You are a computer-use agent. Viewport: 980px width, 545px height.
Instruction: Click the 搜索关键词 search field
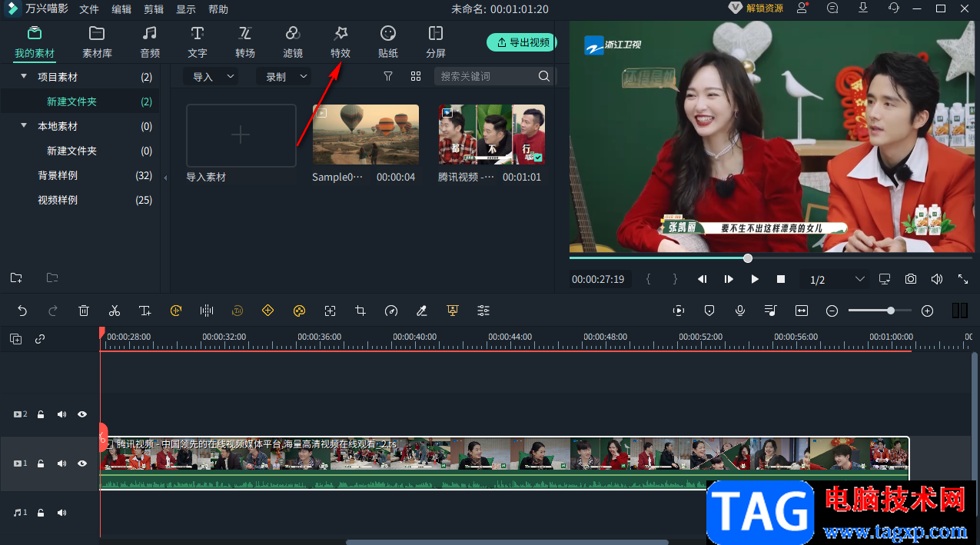click(x=486, y=77)
